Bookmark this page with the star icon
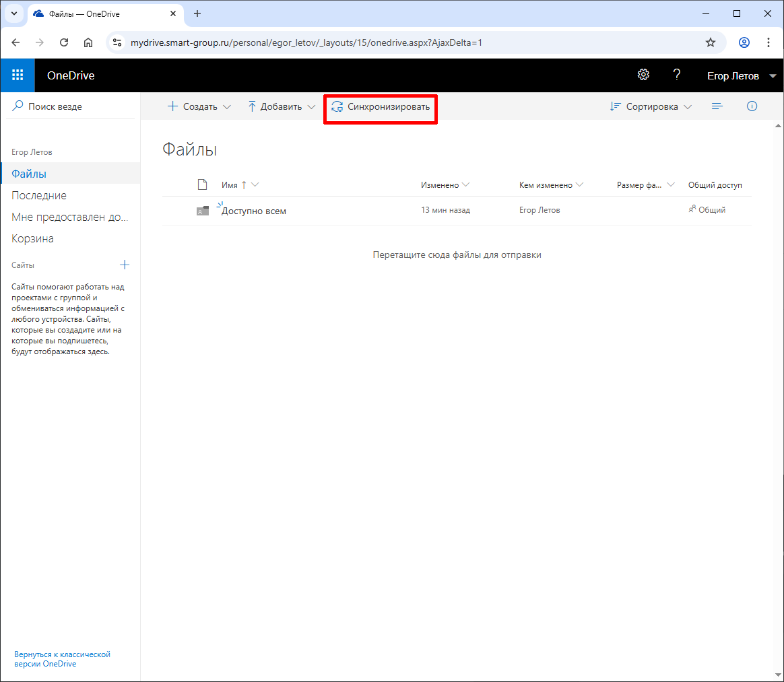Image resolution: width=784 pixels, height=682 pixels. click(x=711, y=42)
